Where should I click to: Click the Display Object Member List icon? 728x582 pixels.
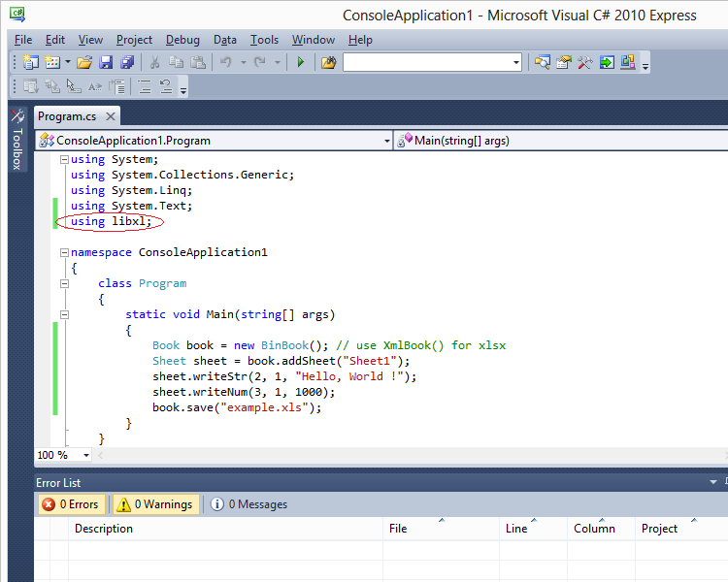[31, 86]
